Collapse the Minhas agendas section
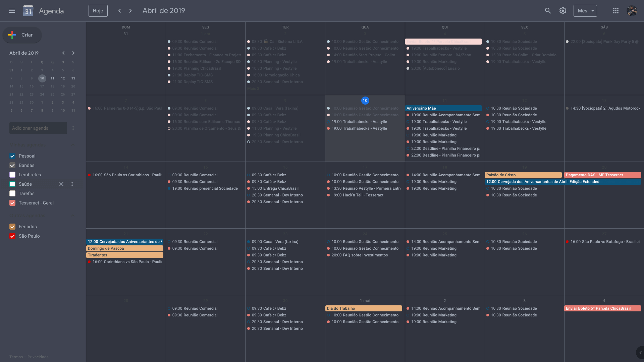This screenshot has width=644, height=362. (73, 145)
